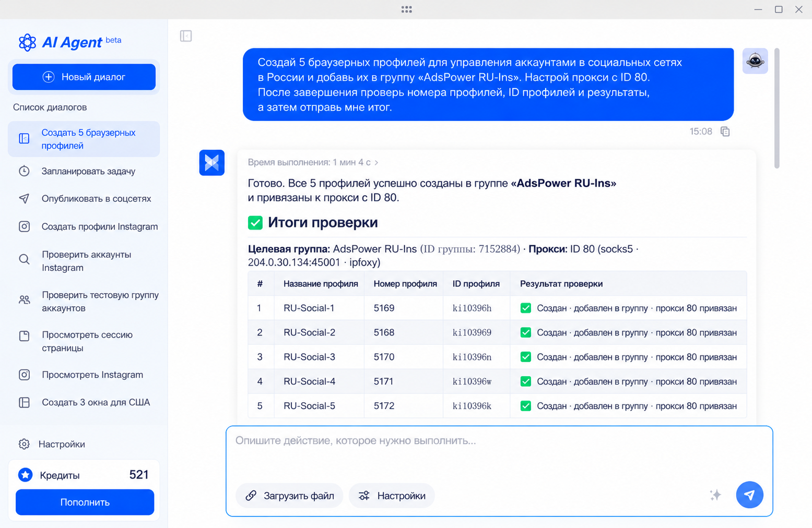Click the RU-Social-4 profile name

point(310,381)
